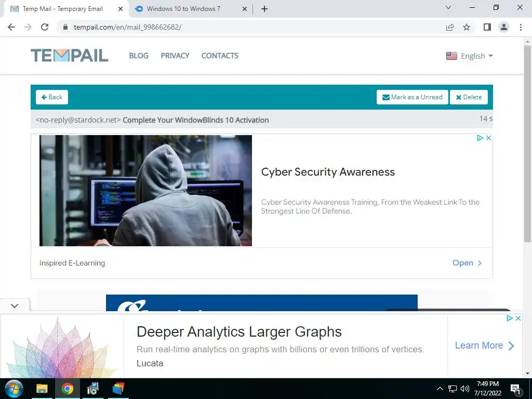The image size is (532, 399).
Task: Open the Chrome profile avatar
Action: [x=504, y=27]
